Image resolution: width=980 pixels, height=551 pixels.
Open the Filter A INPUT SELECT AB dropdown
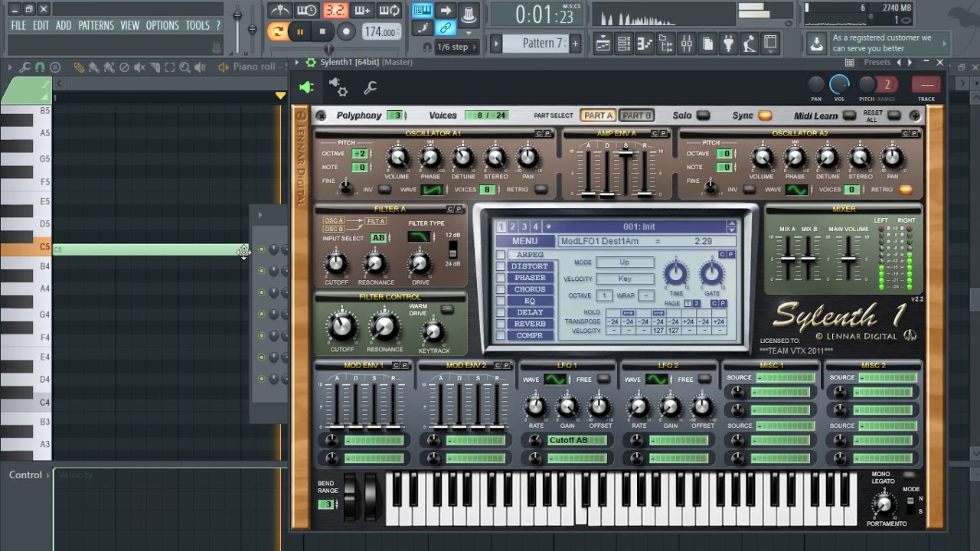coord(380,238)
